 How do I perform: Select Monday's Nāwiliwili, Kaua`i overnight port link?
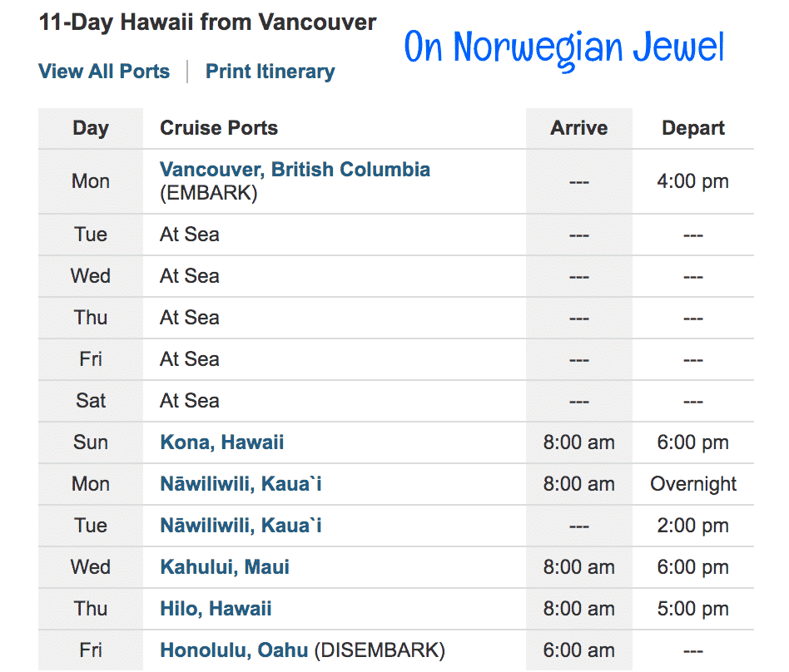pyautogui.click(x=241, y=484)
